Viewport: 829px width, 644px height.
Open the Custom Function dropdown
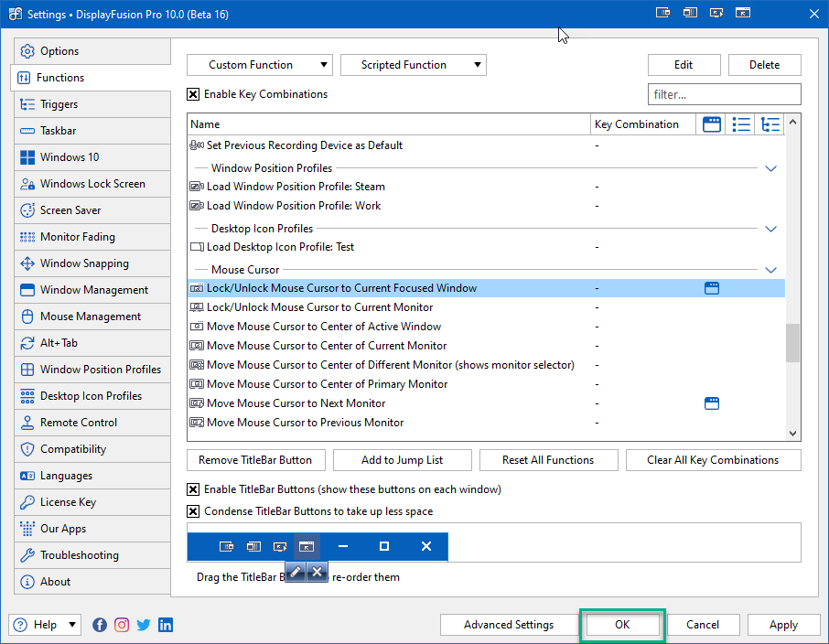260,65
